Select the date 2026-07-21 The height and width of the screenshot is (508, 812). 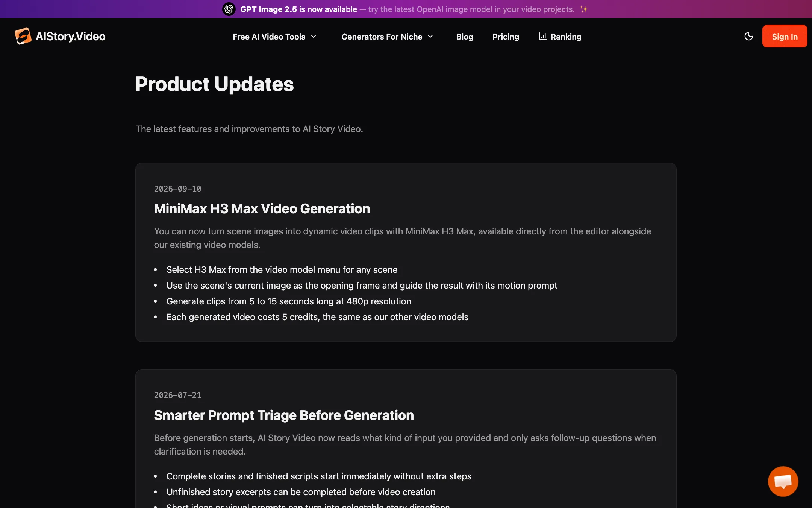tap(177, 395)
